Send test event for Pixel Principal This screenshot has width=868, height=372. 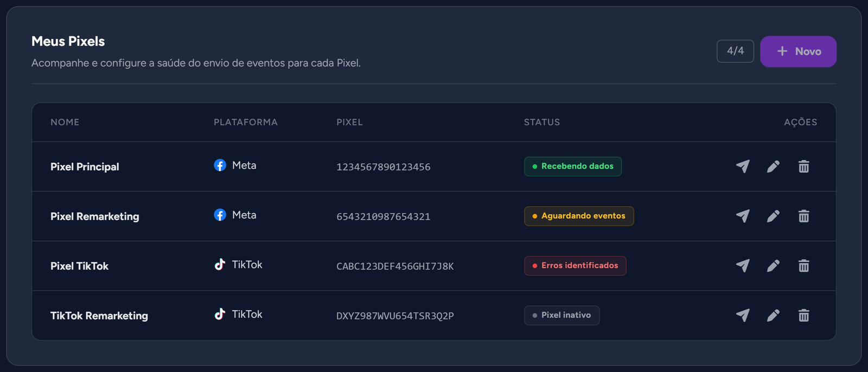[x=743, y=166]
